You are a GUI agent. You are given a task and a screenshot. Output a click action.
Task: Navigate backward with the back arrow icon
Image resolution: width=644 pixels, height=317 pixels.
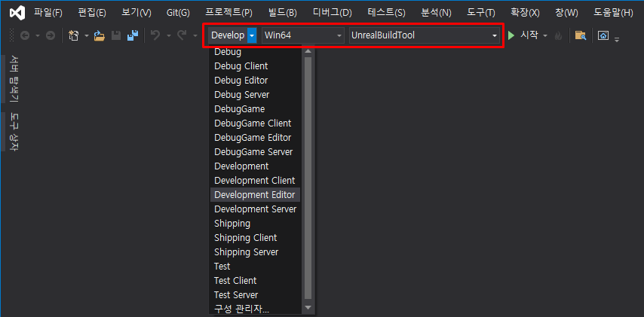click(x=25, y=36)
